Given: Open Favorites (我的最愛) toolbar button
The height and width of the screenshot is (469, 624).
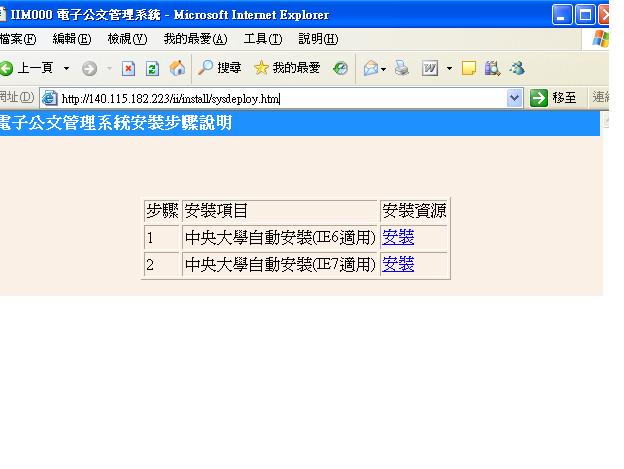Looking at the screenshot, I should click(287, 68).
